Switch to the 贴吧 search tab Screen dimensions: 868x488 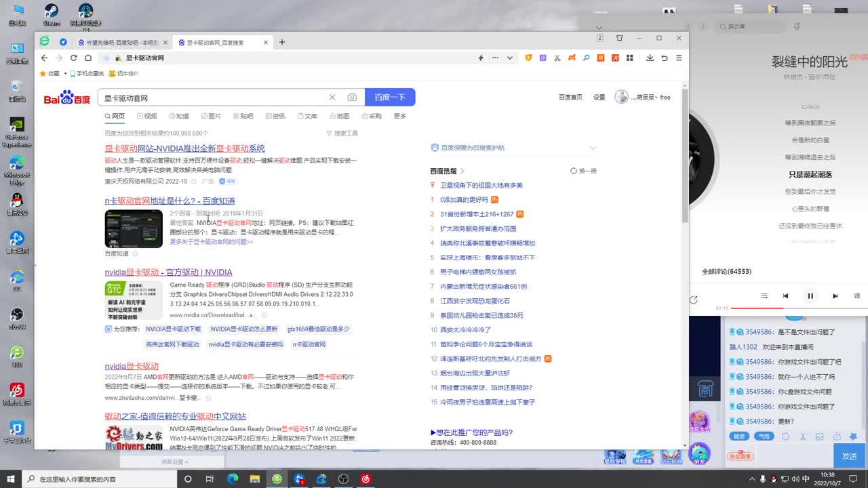(243, 116)
